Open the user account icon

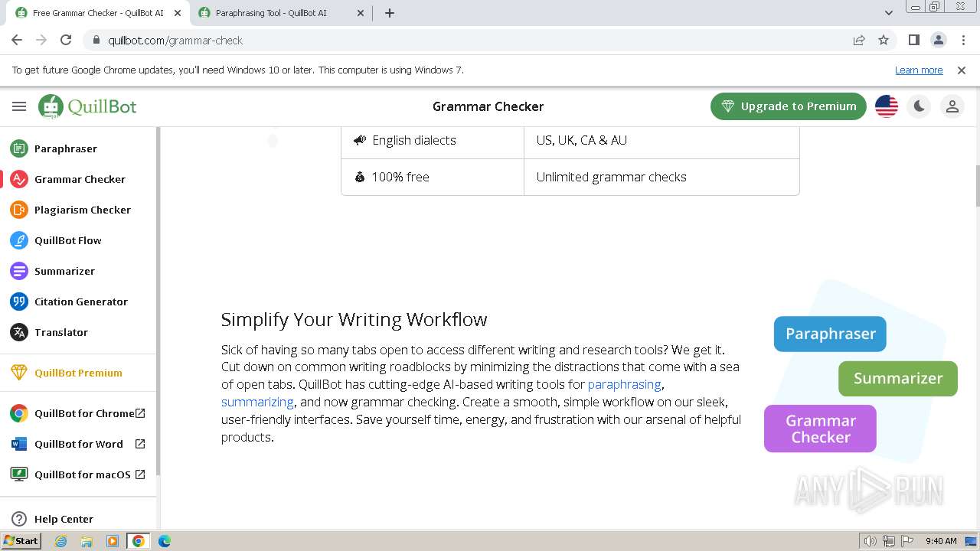pos(952,106)
